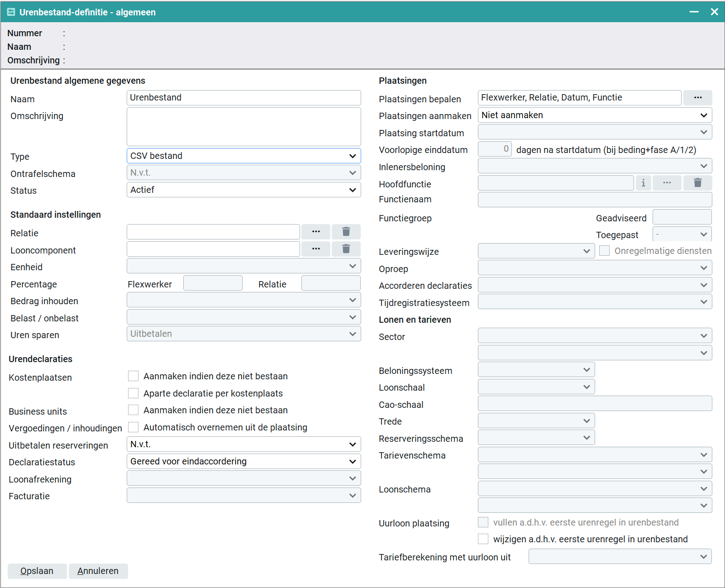Toggle Business units aanmaken checkbox
Image resolution: width=725 pixels, height=588 pixels.
point(134,410)
